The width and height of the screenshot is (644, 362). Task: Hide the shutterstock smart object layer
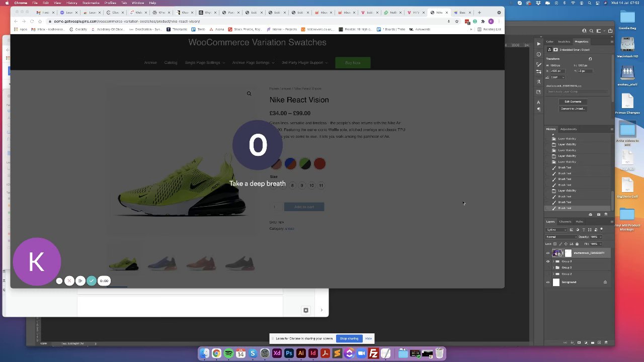tap(548, 253)
